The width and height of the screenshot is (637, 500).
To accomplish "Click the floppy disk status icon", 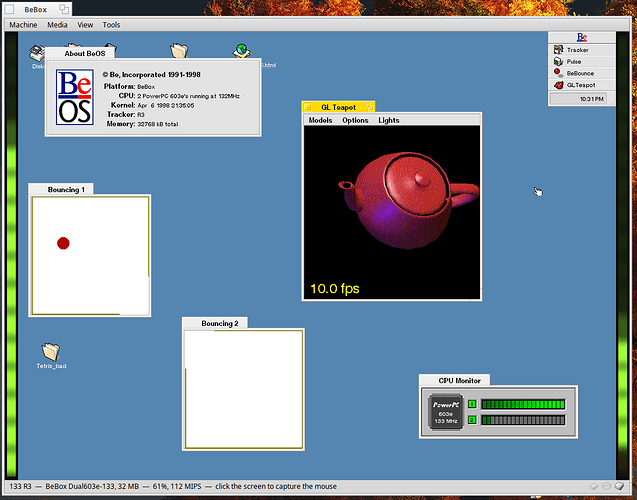I will [x=594, y=486].
